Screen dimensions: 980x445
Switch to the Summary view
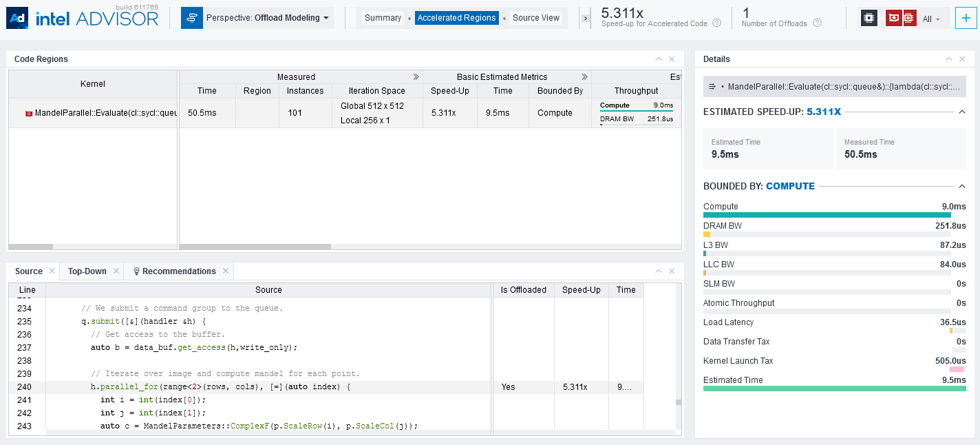tap(383, 18)
